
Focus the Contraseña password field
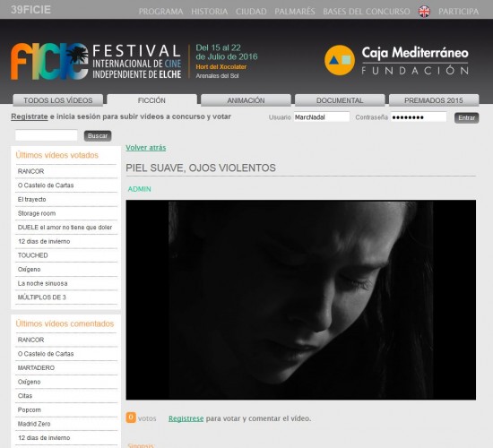point(419,117)
